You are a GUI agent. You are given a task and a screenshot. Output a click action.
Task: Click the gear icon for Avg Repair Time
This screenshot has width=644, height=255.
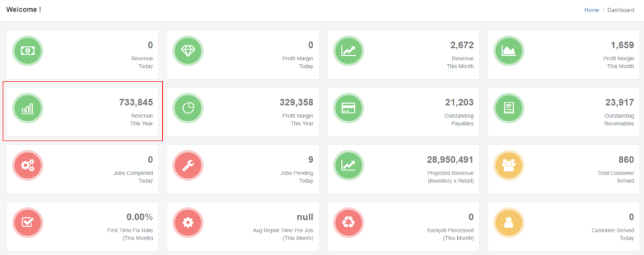(188, 223)
